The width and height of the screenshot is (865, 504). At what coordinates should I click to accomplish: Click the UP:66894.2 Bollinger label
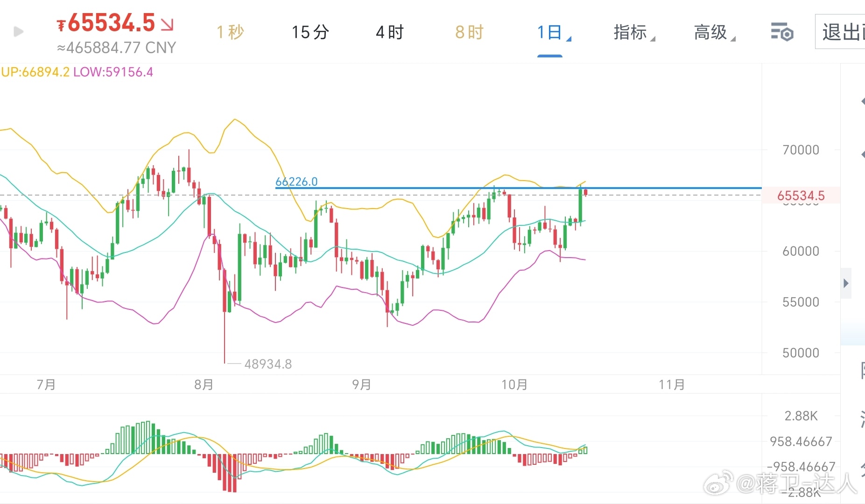point(35,72)
